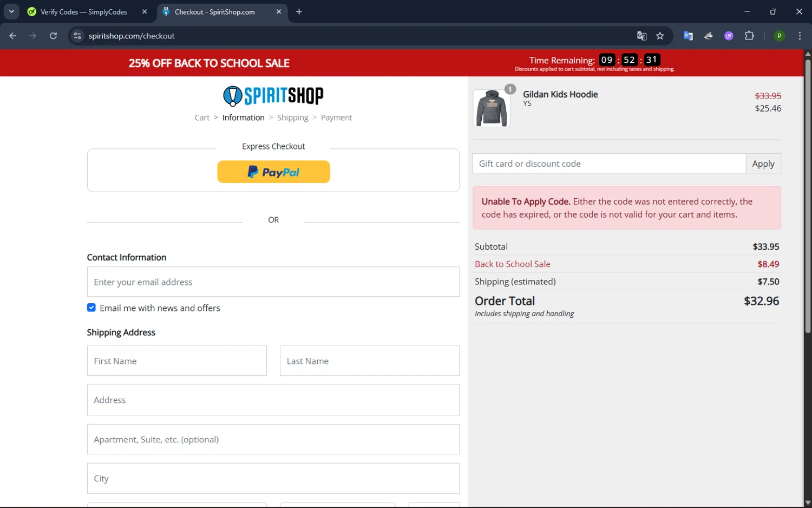Screen dimensions: 812x508
Task: Open the tab search dropdown arrow
Action: pyautogui.click(x=11, y=11)
